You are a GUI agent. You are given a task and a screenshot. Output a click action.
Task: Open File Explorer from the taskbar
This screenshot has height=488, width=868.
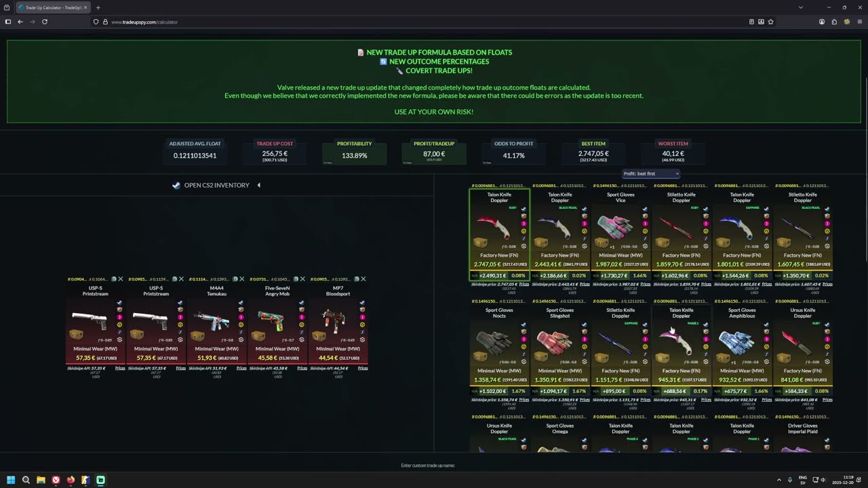pyautogui.click(x=41, y=480)
